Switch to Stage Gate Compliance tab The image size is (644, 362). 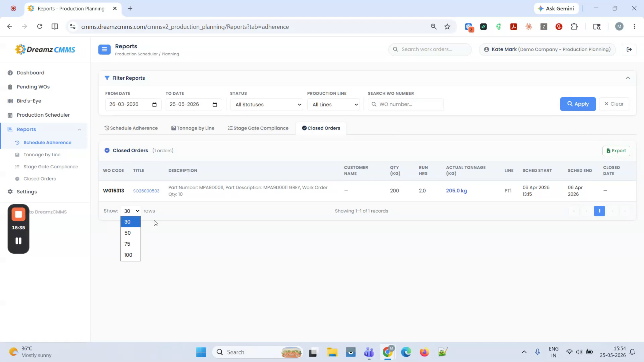pyautogui.click(x=258, y=128)
